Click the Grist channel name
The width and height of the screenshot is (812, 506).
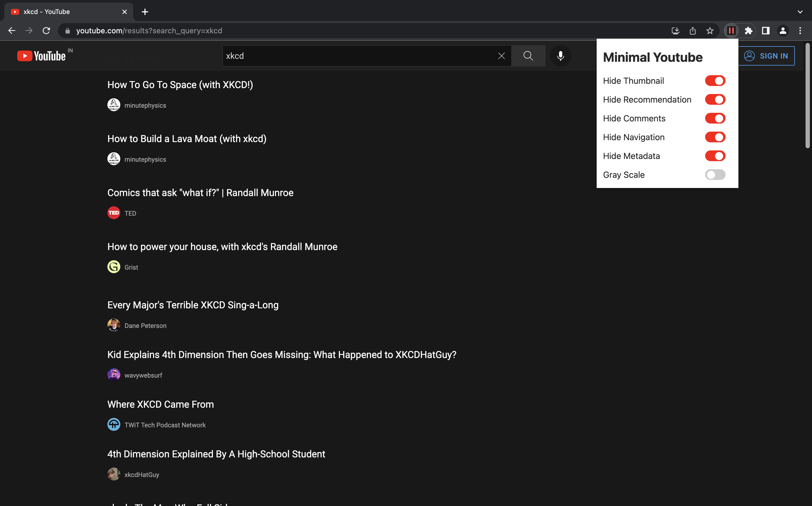(x=131, y=267)
